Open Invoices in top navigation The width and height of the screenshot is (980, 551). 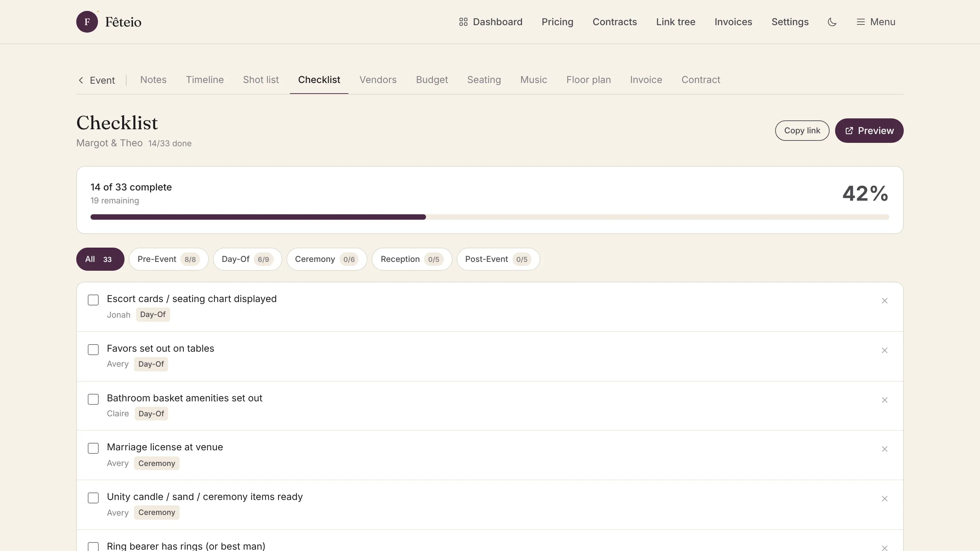pyautogui.click(x=733, y=22)
